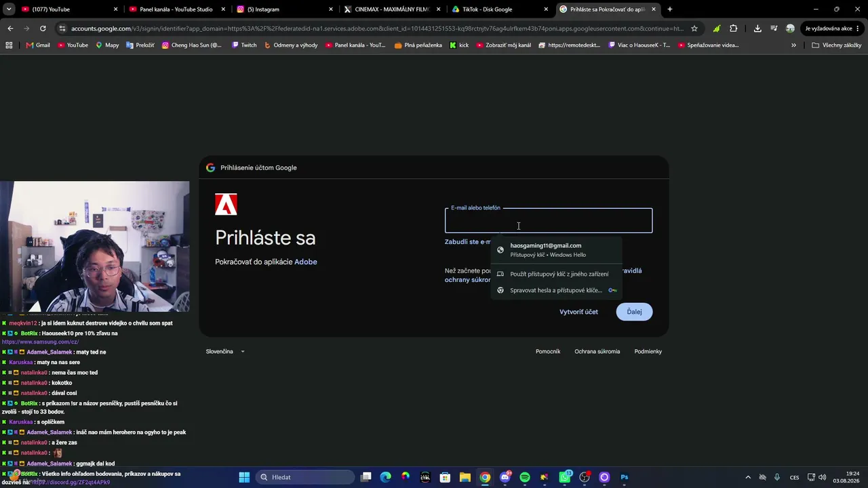Open Microsoft Store from the taskbar
The width and height of the screenshot is (868, 488).
445,477
